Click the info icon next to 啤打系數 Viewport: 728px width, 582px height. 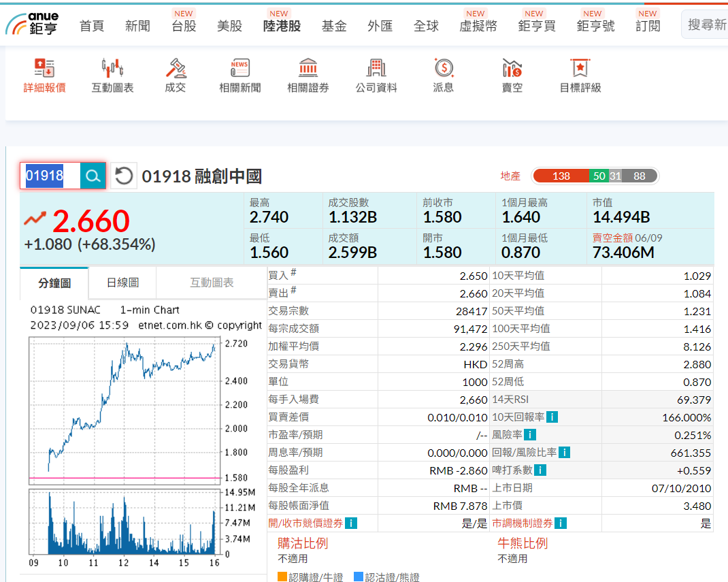[x=540, y=470]
